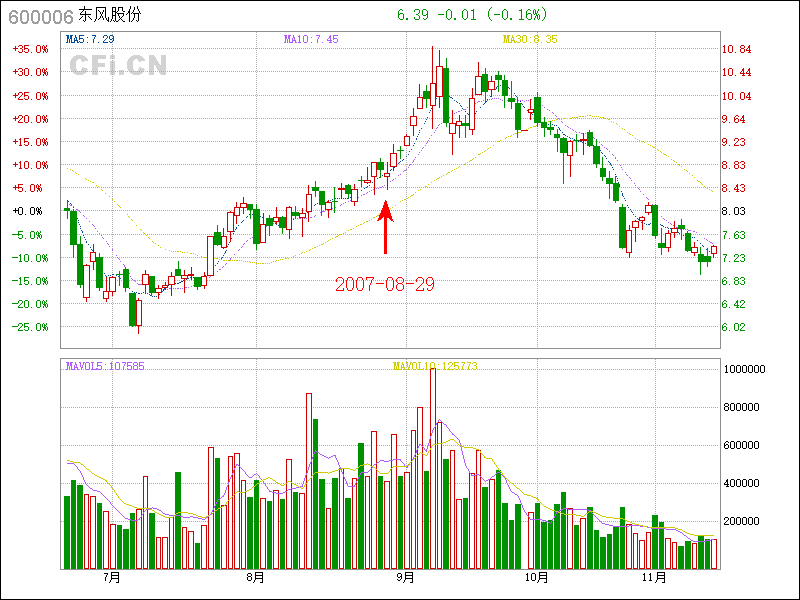Click the 200000 volume axis value
The width and height of the screenshot is (800, 600).
pyautogui.click(x=741, y=521)
